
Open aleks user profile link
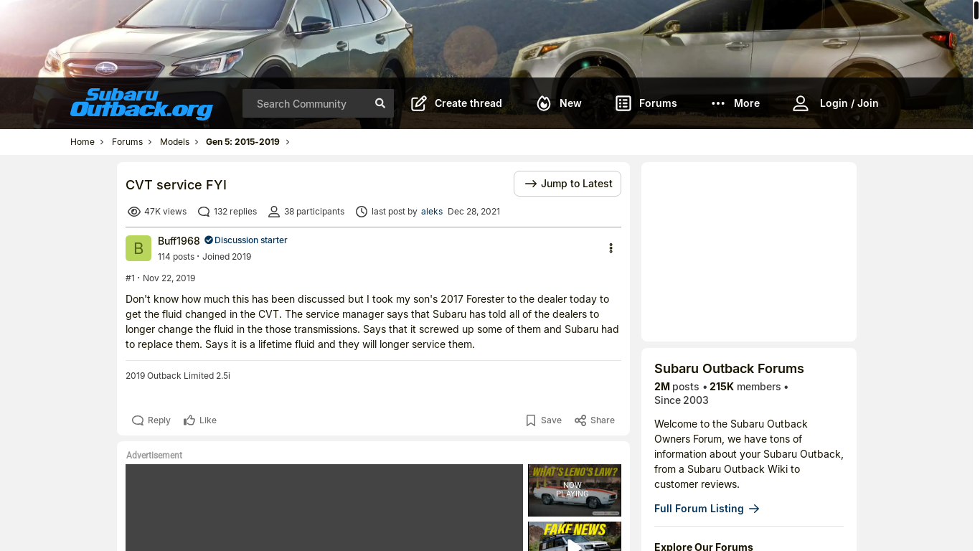click(432, 212)
